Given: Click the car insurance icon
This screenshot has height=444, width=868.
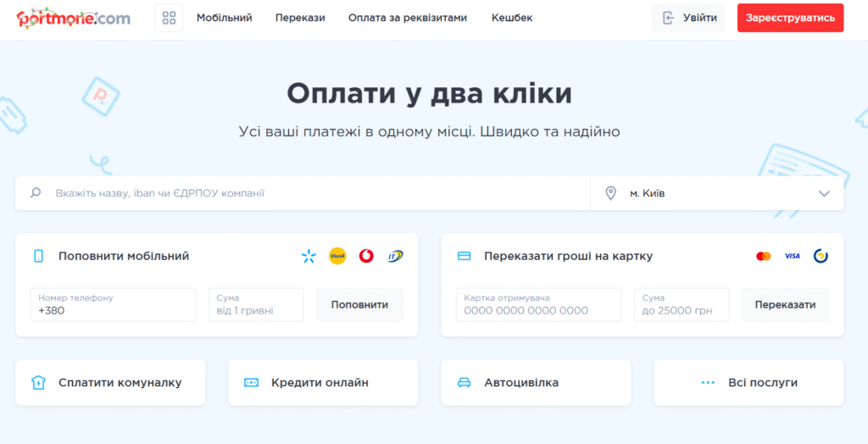Looking at the screenshot, I should [464, 382].
